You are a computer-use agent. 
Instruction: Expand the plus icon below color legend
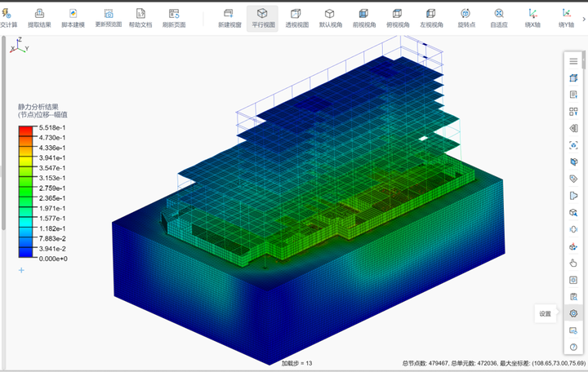coord(21,270)
